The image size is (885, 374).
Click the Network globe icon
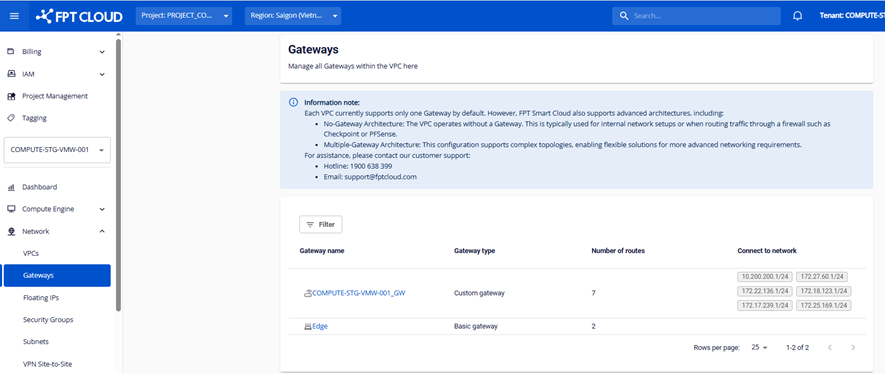11,231
